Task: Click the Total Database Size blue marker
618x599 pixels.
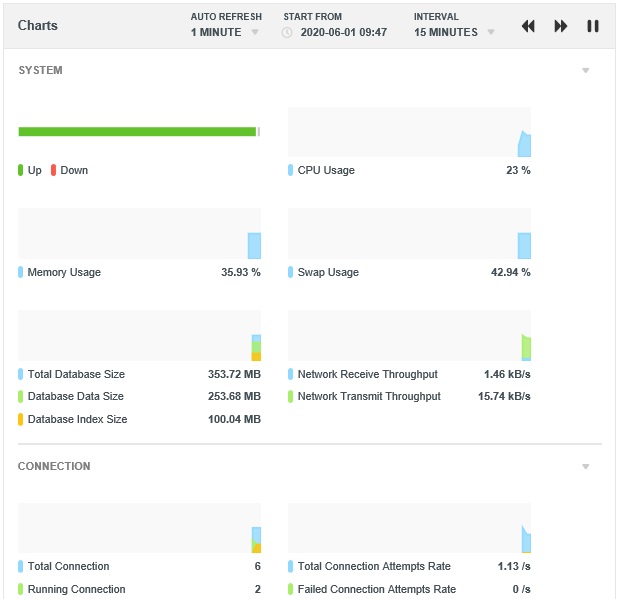Action: pos(20,374)
